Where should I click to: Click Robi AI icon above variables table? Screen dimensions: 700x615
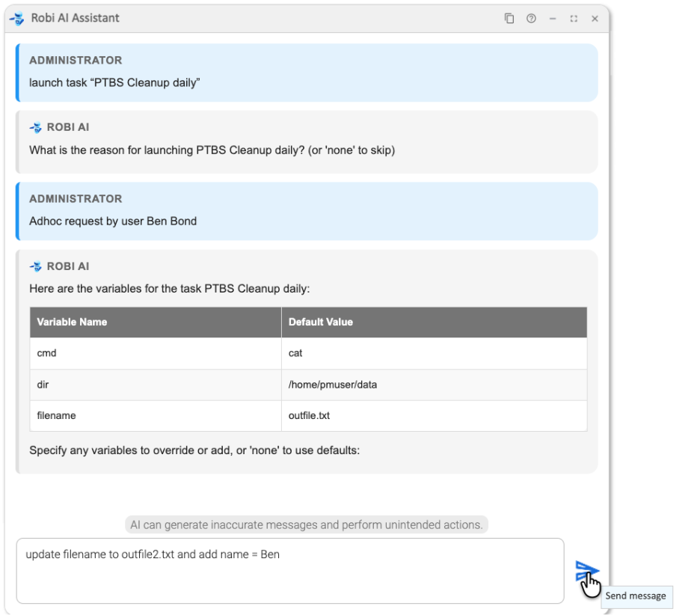[35, 266]
